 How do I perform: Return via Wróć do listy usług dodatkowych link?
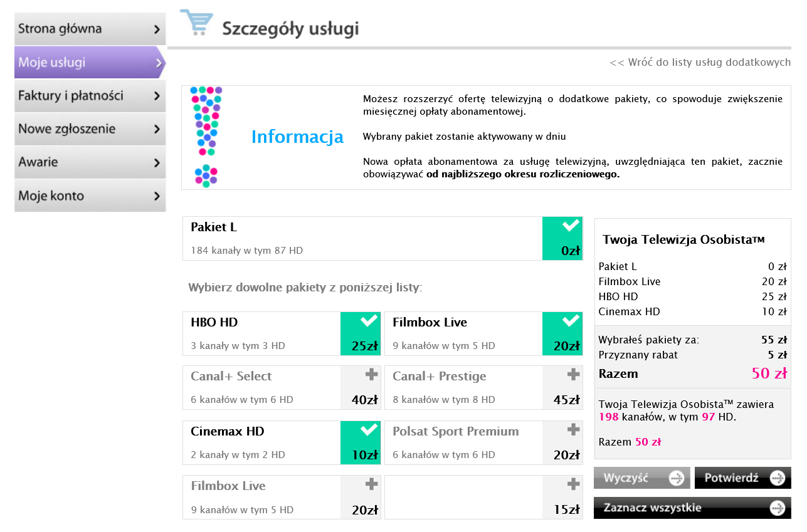[700, 63]
